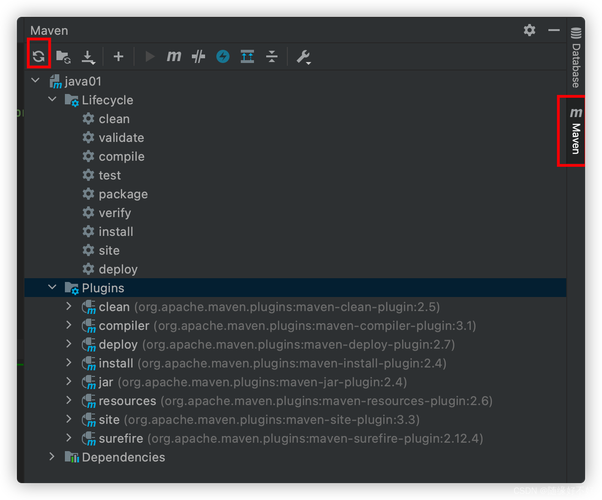Click gear icon beside package phase
602x500 pixels.
[88, 194]
